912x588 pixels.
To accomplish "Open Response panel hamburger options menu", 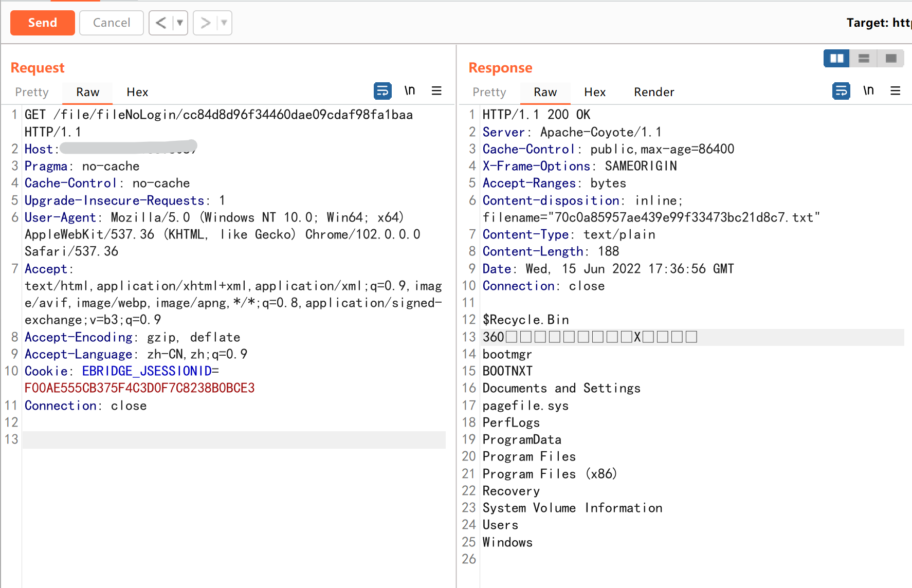I will pos(895,91).
